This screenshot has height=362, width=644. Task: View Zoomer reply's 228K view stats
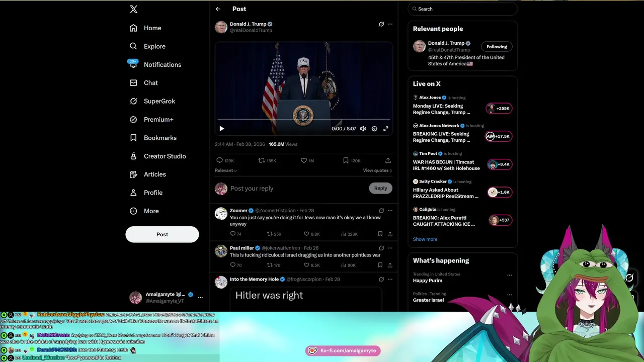(349, 234)
